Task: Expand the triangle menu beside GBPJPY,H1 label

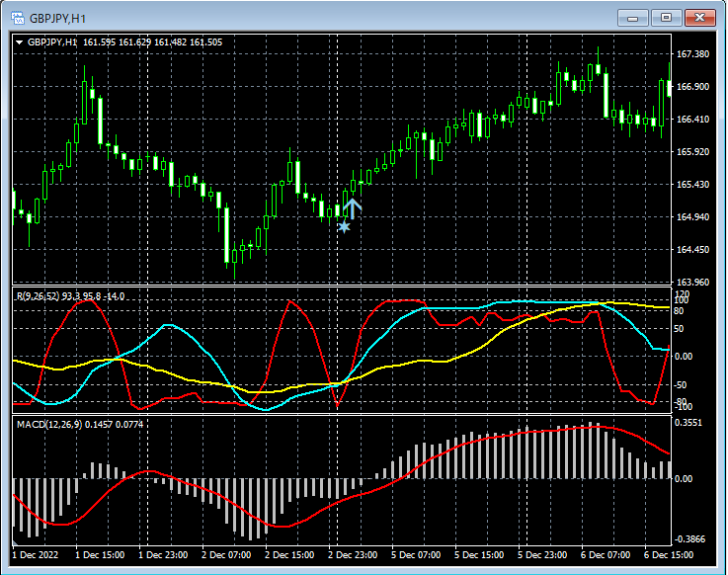Action: 19,42
